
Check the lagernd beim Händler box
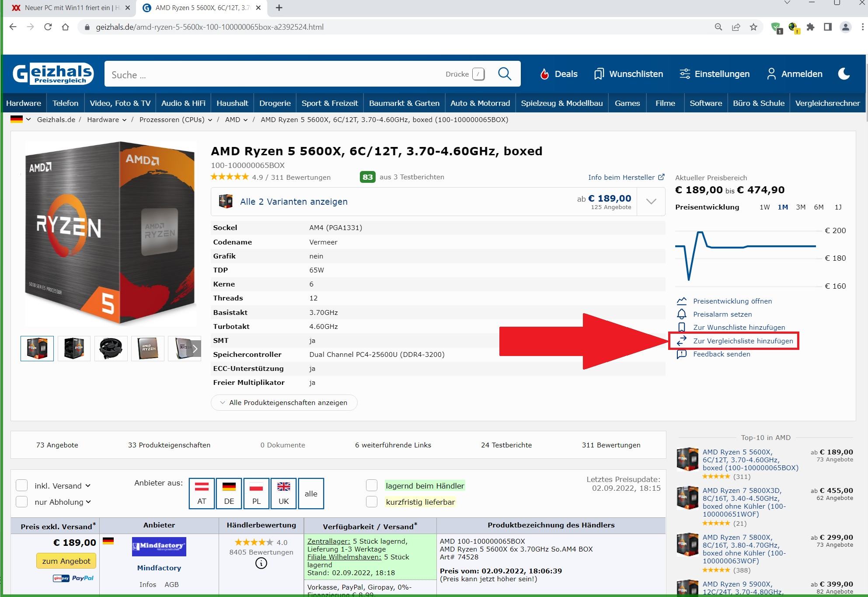pyautogui.click(x=372, y=485)
